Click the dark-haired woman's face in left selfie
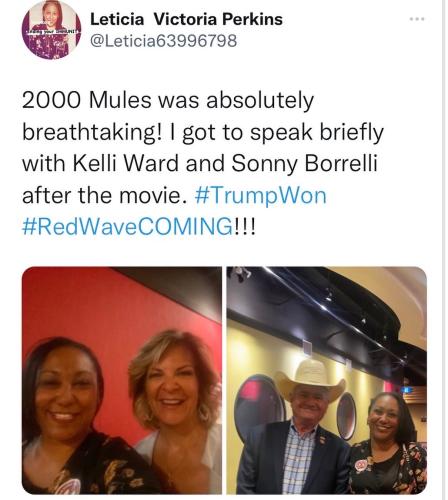Screen dimensions: 448x500 (x=66, y=397)
